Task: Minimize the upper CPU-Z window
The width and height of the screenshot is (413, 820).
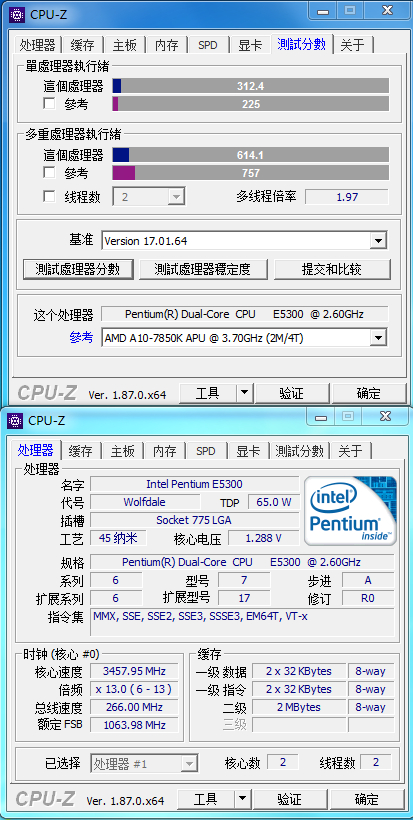Action: click(x=324, y=10)
